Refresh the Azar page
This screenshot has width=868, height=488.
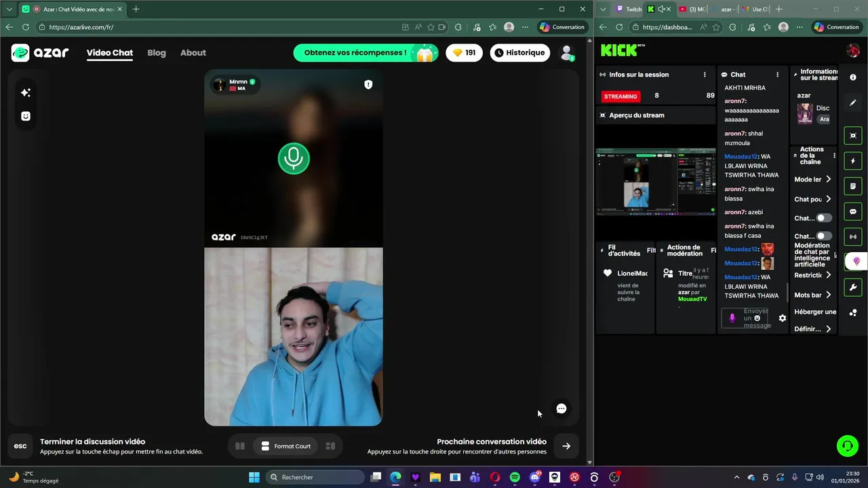[x=26, y=27]
